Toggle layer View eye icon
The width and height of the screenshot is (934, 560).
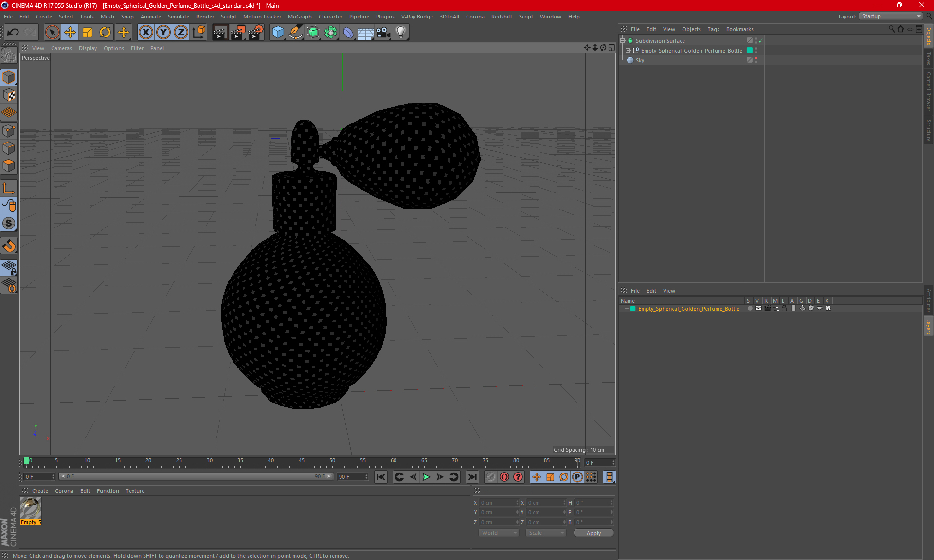[758, 308]
